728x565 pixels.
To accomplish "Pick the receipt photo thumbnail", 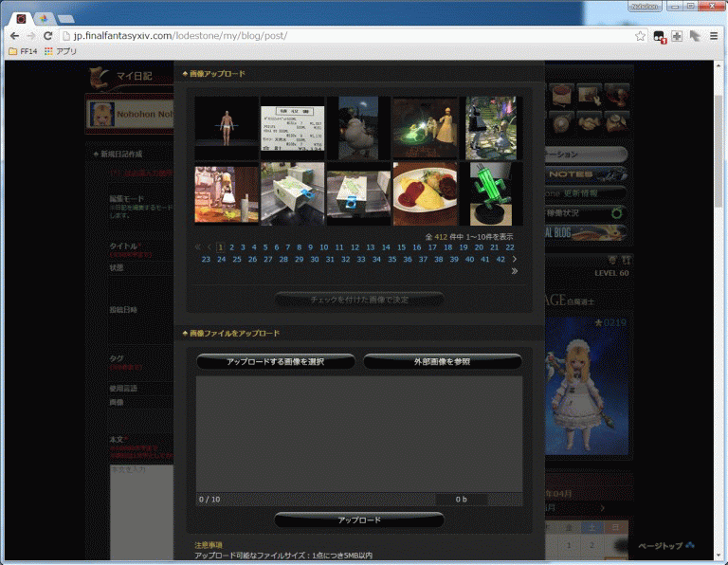I will click(x=293, y=128).
